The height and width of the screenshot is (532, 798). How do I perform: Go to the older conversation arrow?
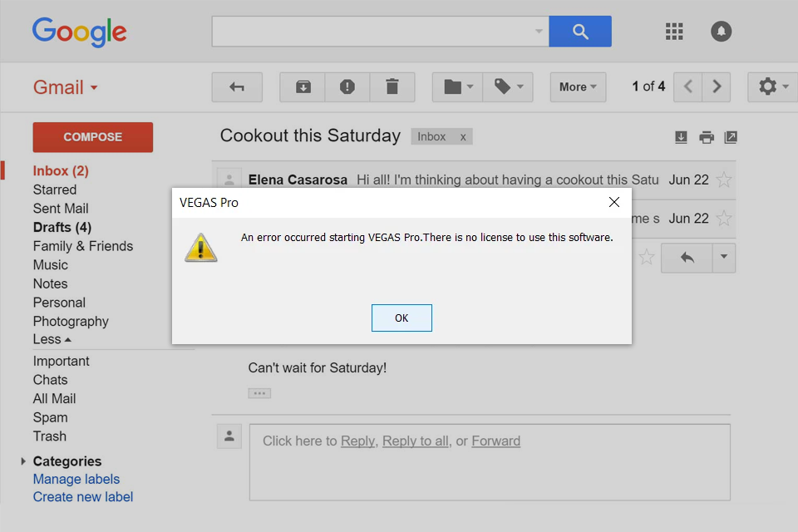pos(717,87)
